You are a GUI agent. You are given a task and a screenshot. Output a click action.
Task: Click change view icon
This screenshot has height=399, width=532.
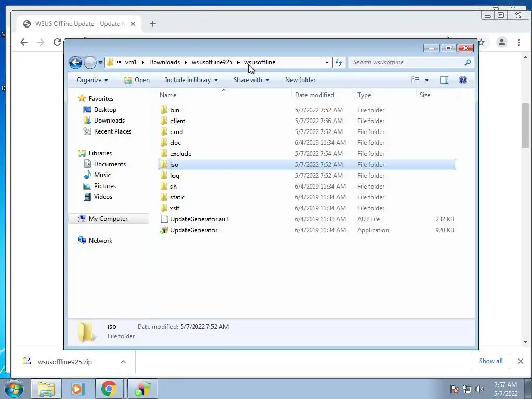point(415,80)
